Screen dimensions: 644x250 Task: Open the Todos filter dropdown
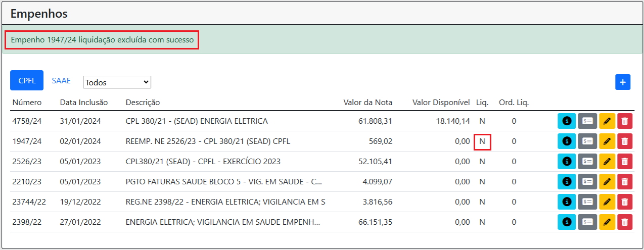pyautogui.click(x=117, y=82)
